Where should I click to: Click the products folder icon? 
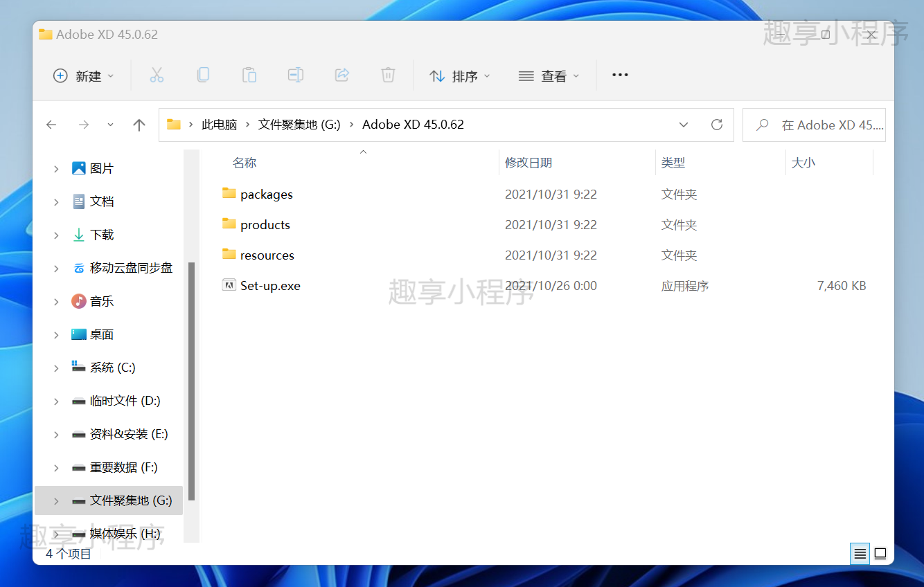point(229,224)
